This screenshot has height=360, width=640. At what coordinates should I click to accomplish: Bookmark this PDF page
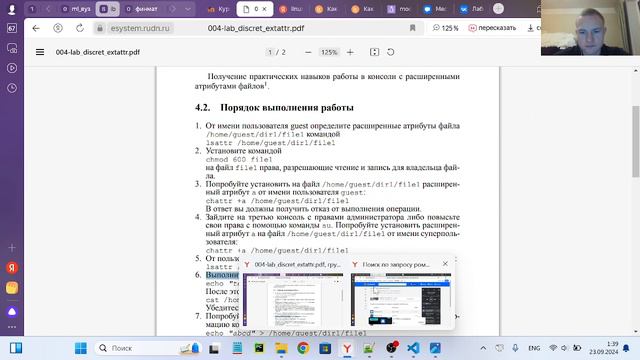412,28
